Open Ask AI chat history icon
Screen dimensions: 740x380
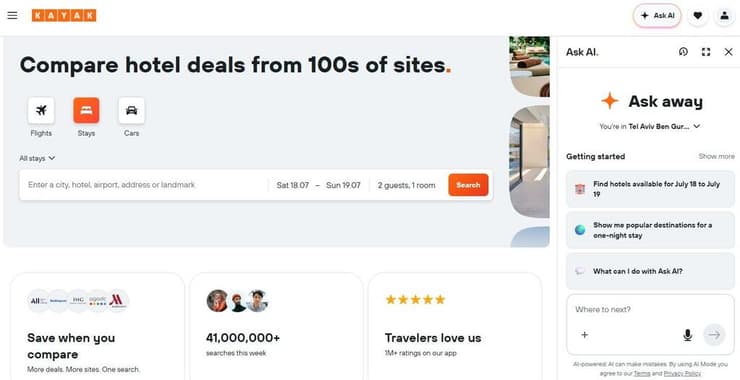click(x=683, y=52)
